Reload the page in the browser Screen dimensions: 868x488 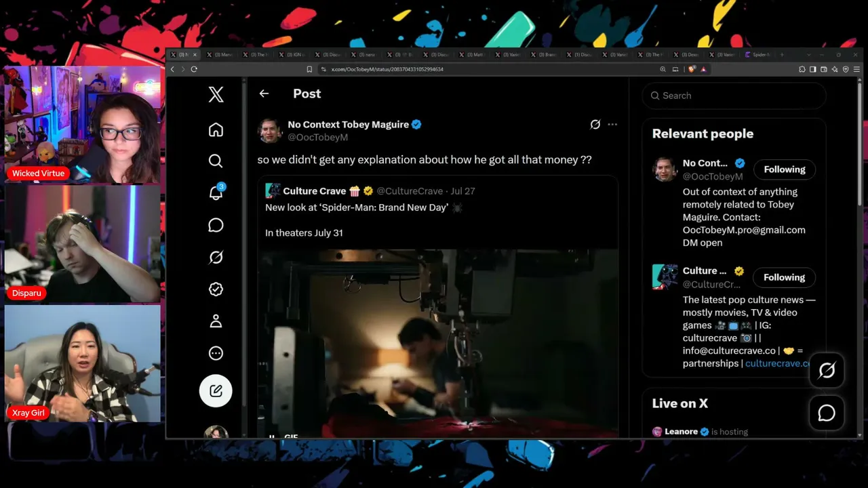coord(194,69)
